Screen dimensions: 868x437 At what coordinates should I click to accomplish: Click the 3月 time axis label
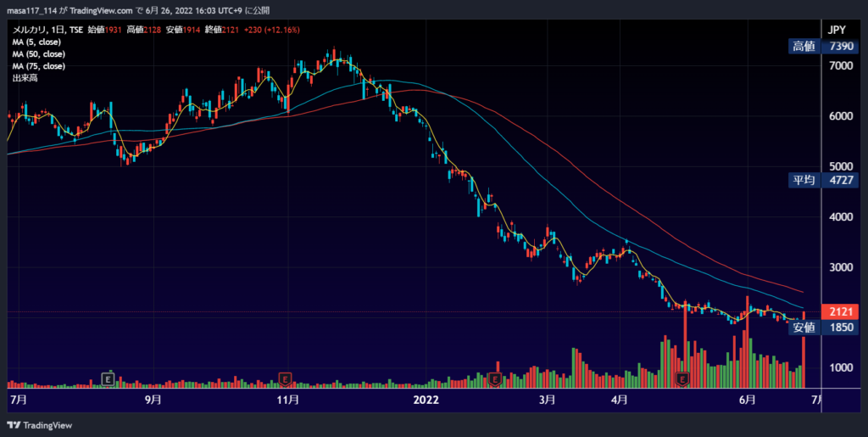547,400
